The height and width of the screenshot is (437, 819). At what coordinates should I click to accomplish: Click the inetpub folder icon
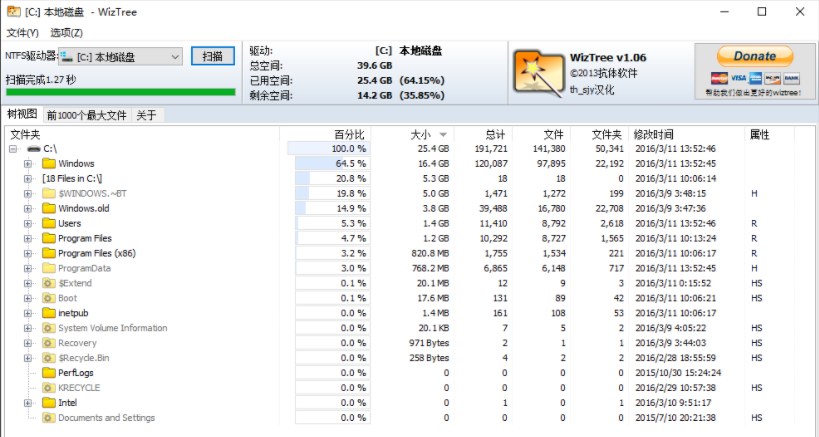[x=49, y=313]
